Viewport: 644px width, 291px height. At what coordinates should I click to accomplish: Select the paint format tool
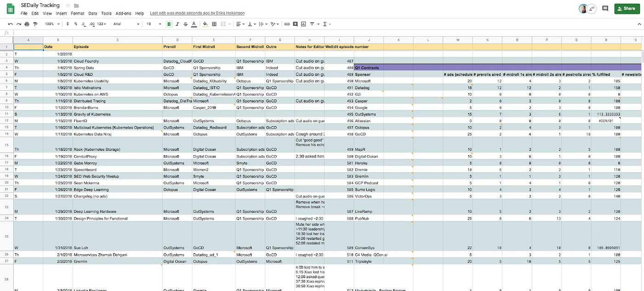(x=34, y=24)
